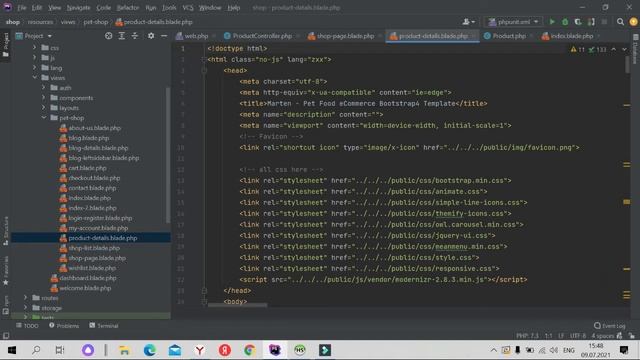Image resolution: width=640 pixels, height=360 pixels.
Task: Hide the Project tool window
Action: [164, 36]
